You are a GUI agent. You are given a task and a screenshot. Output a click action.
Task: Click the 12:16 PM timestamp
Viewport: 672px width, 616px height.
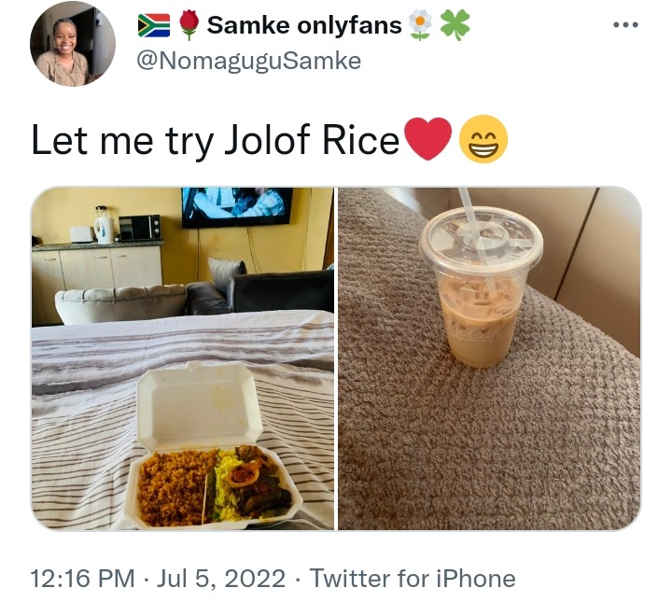click(x=82, y=579)
